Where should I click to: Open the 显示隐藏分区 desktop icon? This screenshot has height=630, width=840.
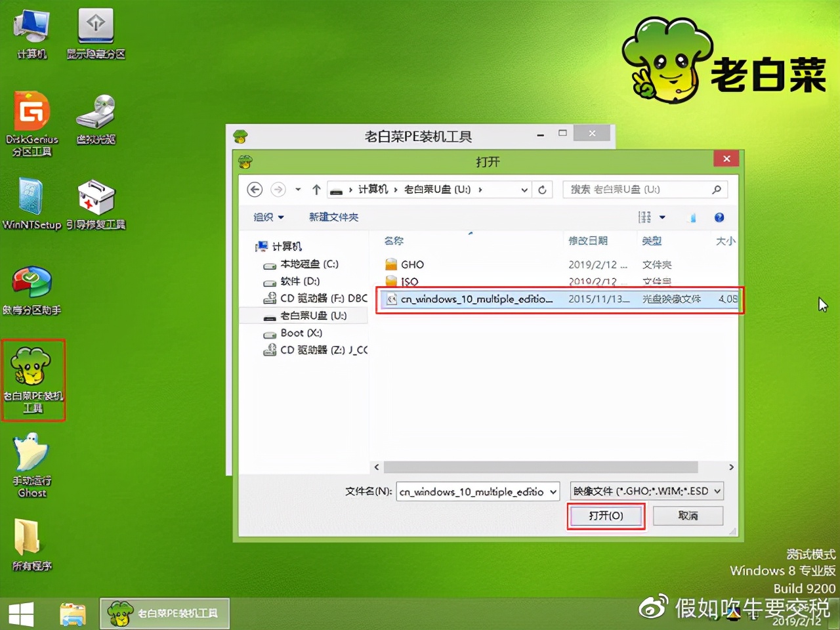96,30
